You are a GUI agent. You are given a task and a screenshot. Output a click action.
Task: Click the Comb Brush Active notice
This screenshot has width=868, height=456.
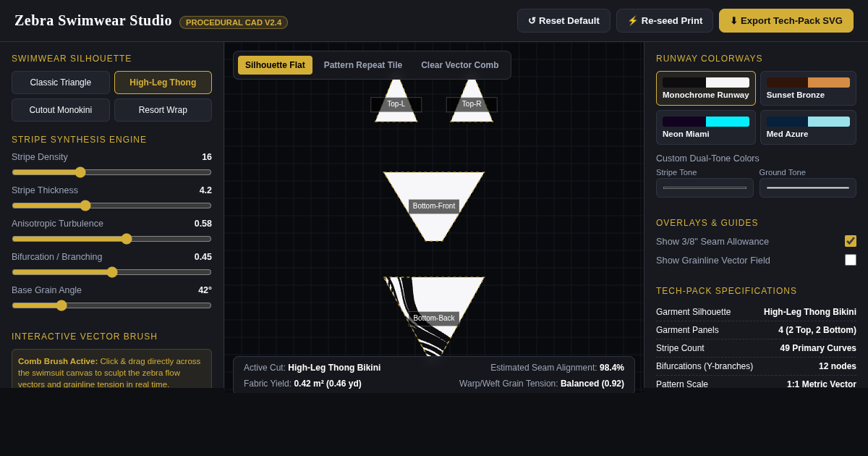(x=111, y=372)
